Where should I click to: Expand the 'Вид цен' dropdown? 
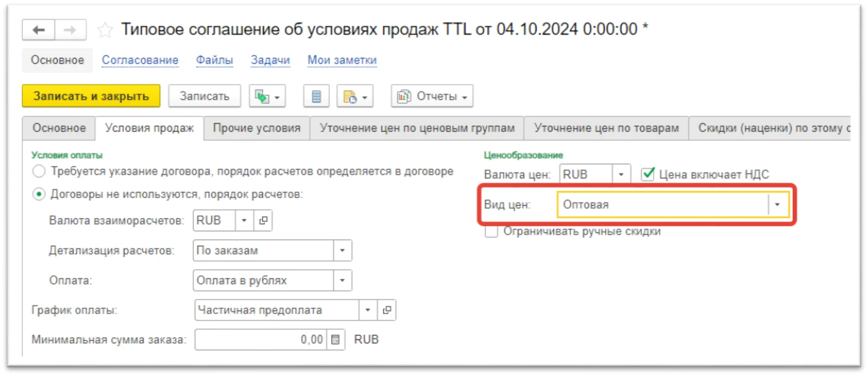(777, 205)
